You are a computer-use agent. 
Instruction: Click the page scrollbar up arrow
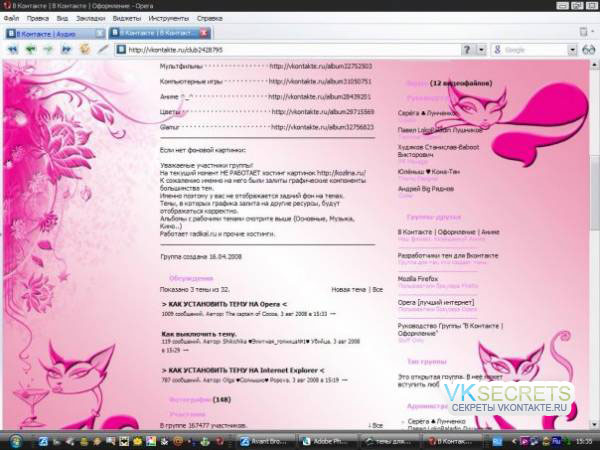point(594,65)
